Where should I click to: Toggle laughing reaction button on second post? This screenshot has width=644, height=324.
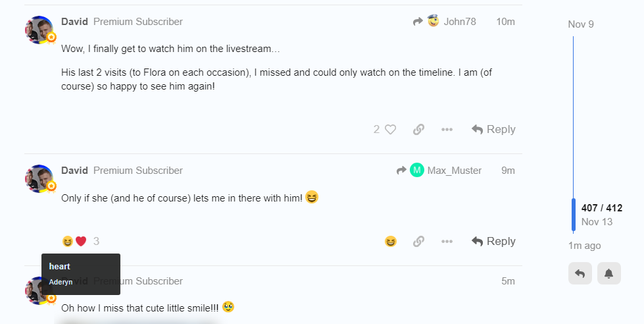point(391,242)
